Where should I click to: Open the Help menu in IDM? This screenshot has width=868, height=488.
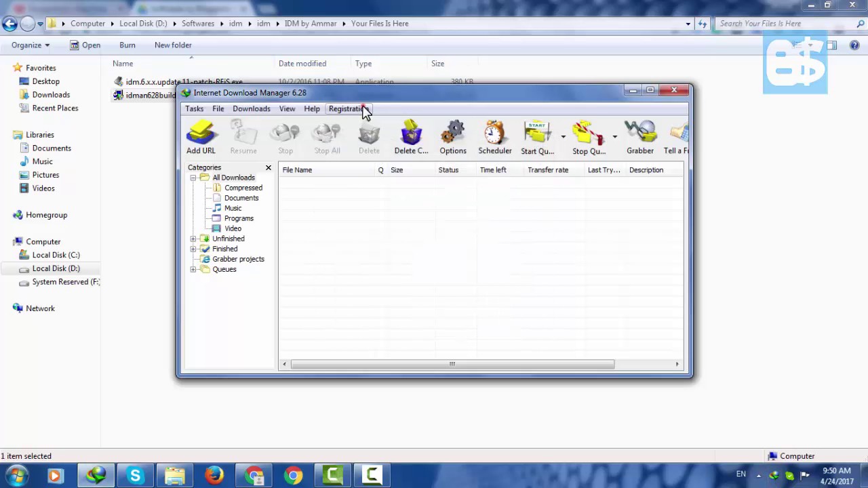point(312,108)
